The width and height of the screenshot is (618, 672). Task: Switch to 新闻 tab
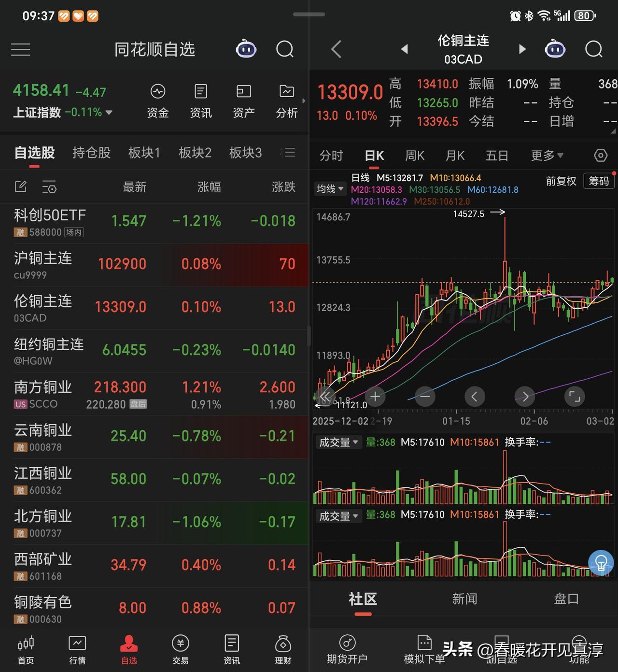tap(464, 599)
